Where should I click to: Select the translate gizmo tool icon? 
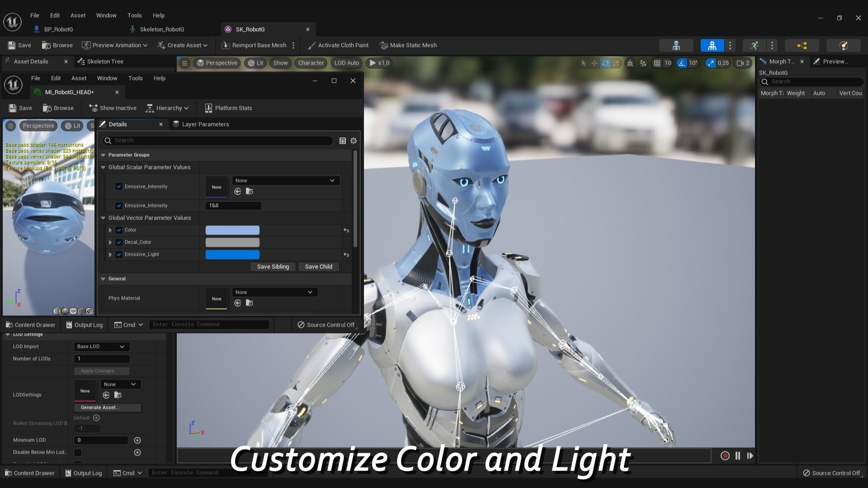(x=594, y=63)
